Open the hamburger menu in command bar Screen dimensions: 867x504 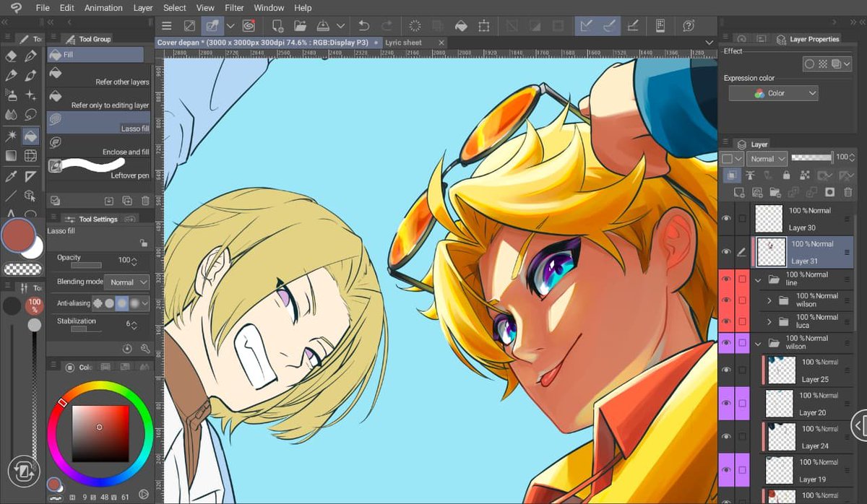pyautogui.click(x=167, y=26)
